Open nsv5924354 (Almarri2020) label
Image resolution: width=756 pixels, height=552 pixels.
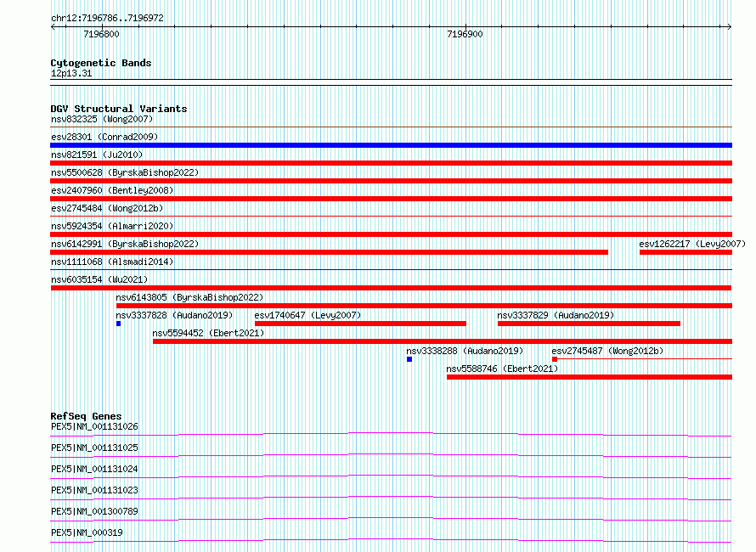coord(112,226)
